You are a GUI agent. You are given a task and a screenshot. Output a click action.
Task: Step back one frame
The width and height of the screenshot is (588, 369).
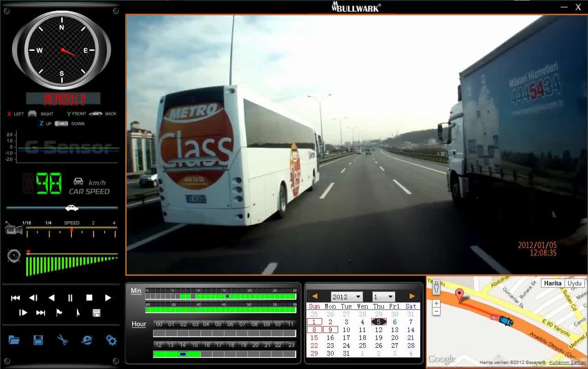pos(33,298)
